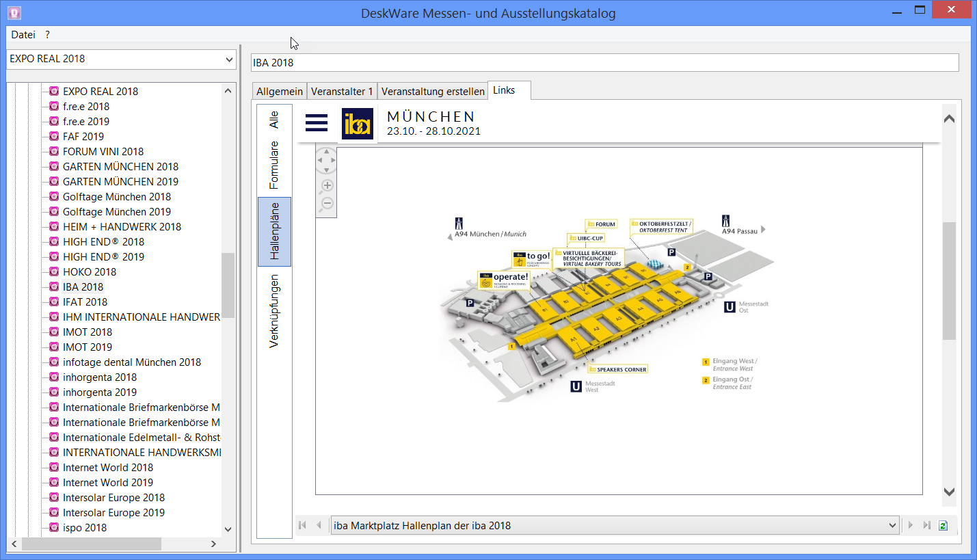
Task: Click the operate! marker on the map
Action: (504, 280)
